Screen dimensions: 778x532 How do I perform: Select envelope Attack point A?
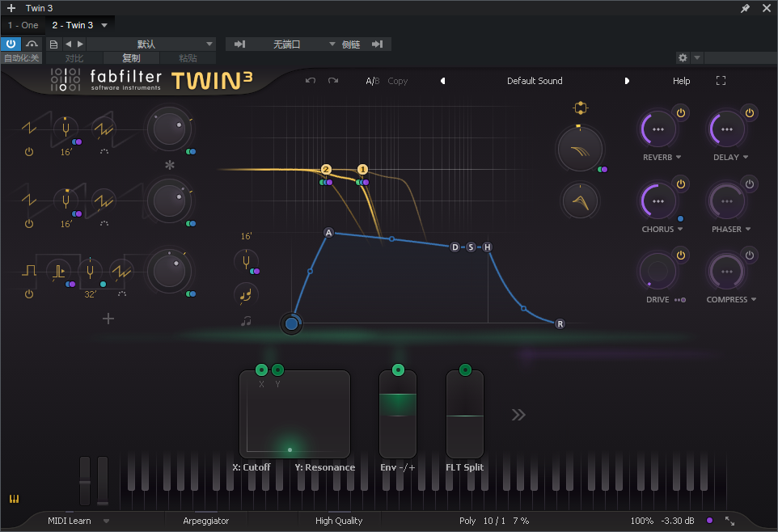[x=328, y=233]
